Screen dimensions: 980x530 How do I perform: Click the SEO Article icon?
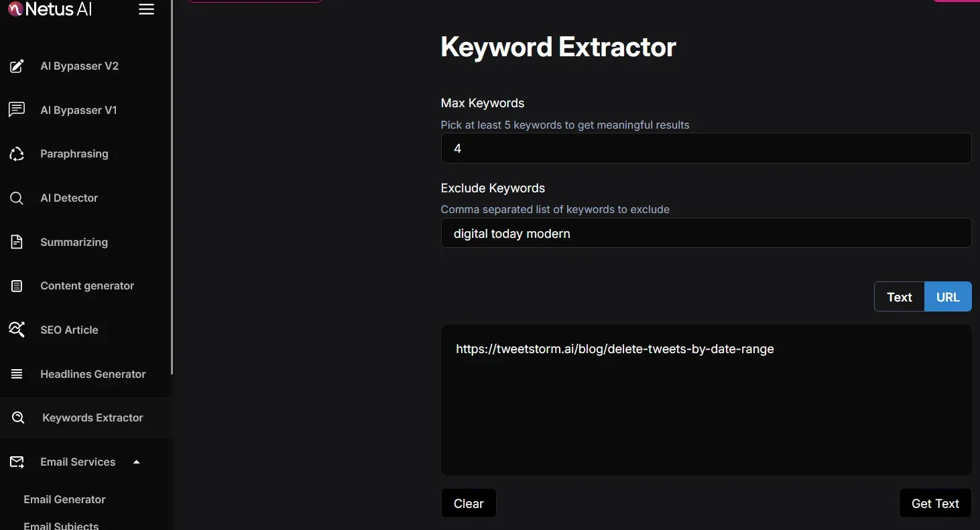[x=17, y=330]
